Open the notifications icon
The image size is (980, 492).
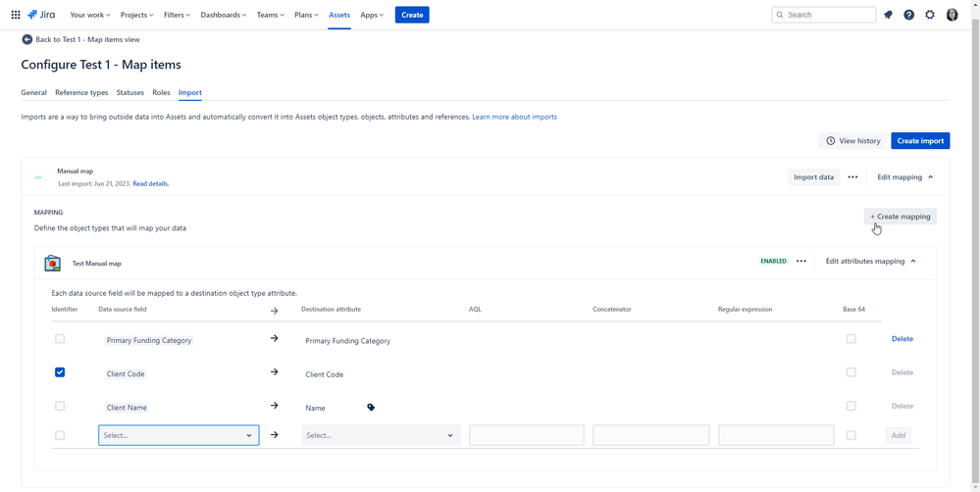pyautogui.click(x=888, y=15)
